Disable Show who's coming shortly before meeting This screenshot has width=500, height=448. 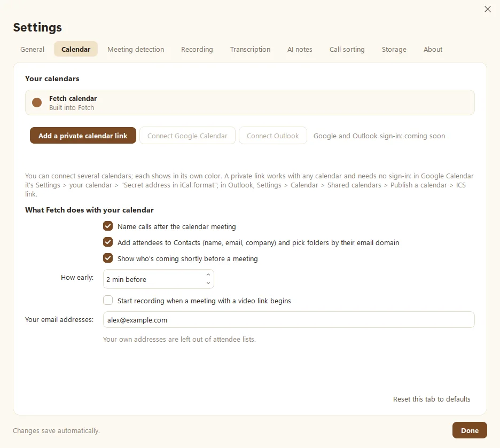(108, 258)
